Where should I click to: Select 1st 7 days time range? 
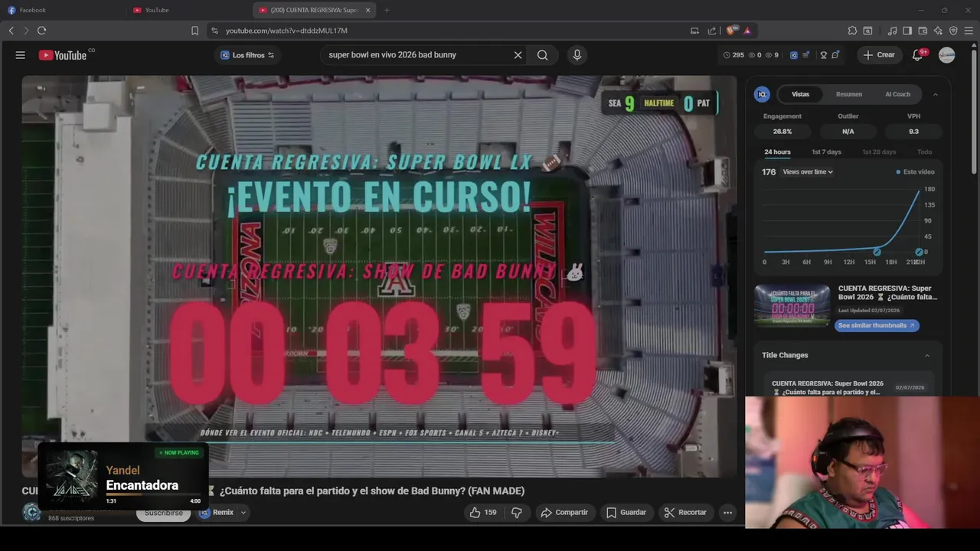point(826,152)
